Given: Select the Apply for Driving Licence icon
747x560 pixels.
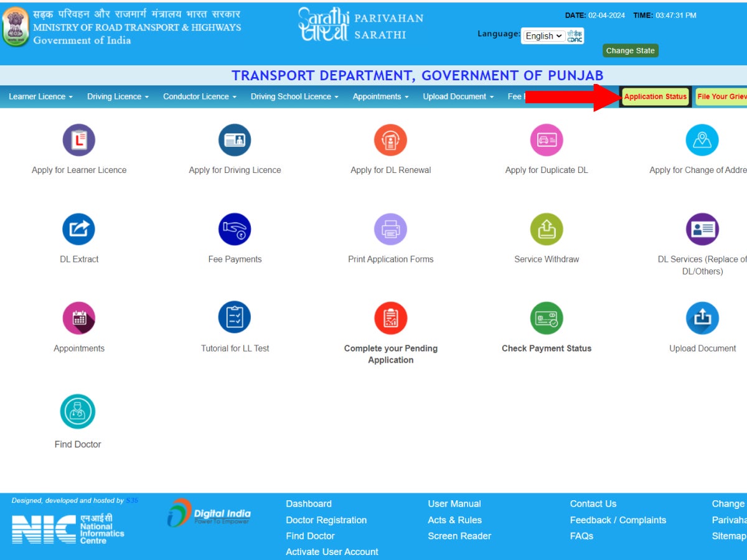Looking at the screenshot, I should [x=235, y=140].
